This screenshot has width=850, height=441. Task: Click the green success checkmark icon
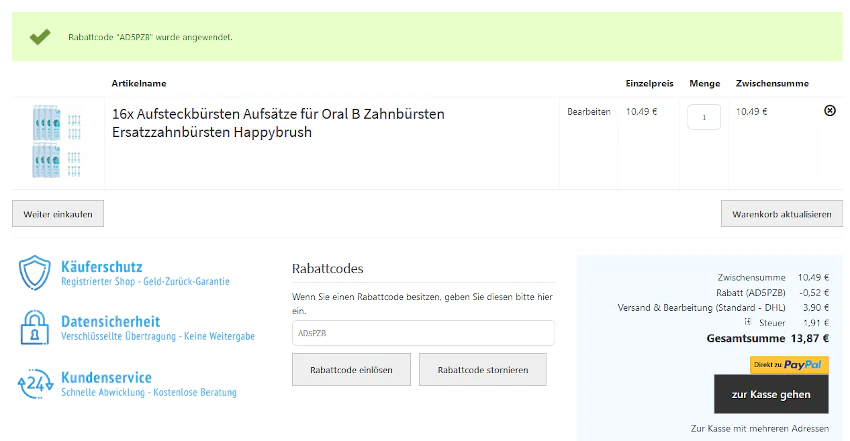point(40,37)
